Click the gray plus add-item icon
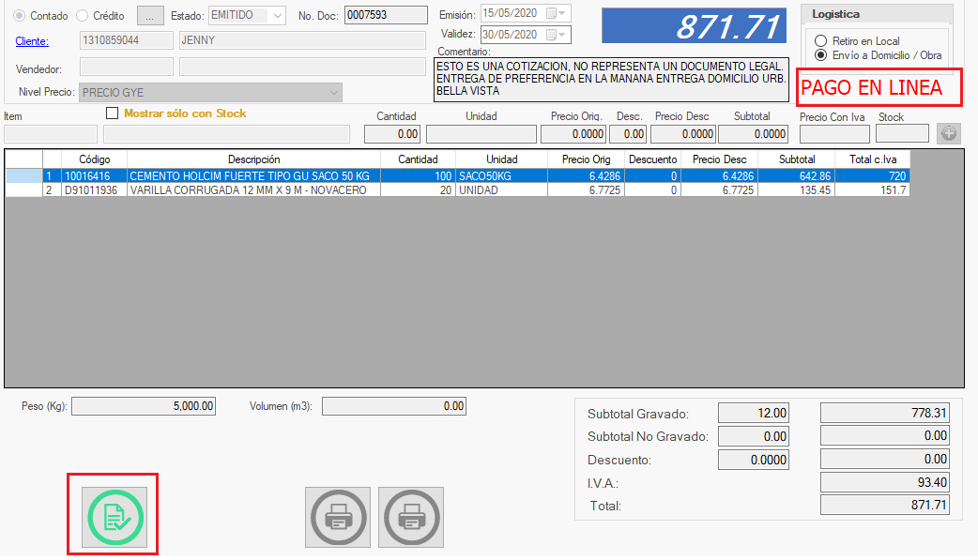978x560 pixels. click(949, 134)
